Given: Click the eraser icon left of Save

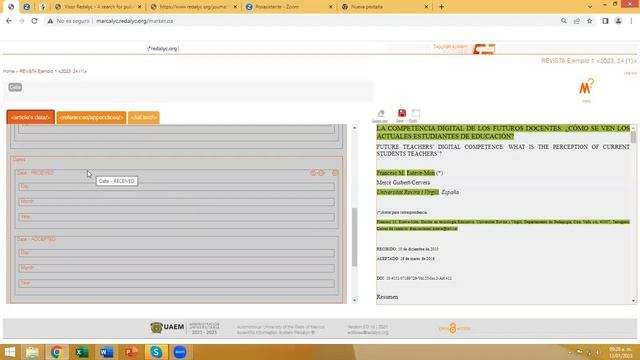Looking at the screenshot, I should pos(381,113).
